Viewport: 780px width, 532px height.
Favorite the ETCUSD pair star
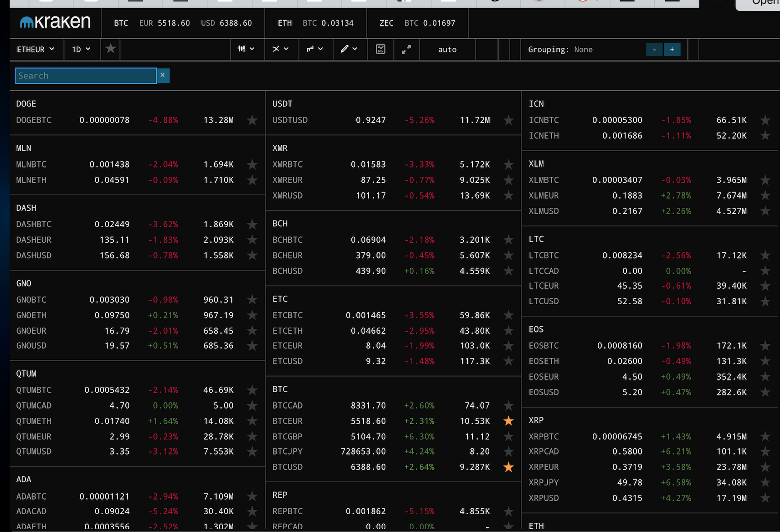[x=508, y=361]
